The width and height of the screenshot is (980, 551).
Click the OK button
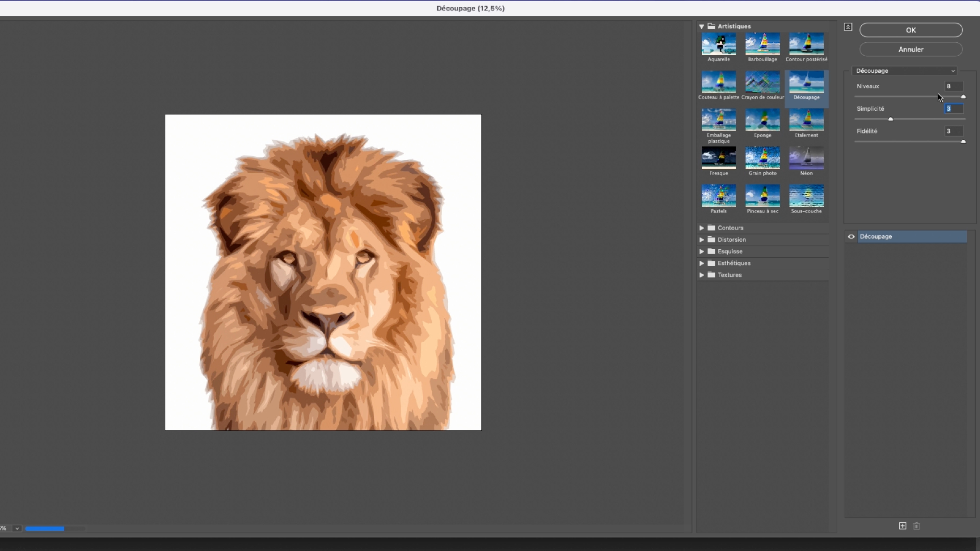coord(911,30)
